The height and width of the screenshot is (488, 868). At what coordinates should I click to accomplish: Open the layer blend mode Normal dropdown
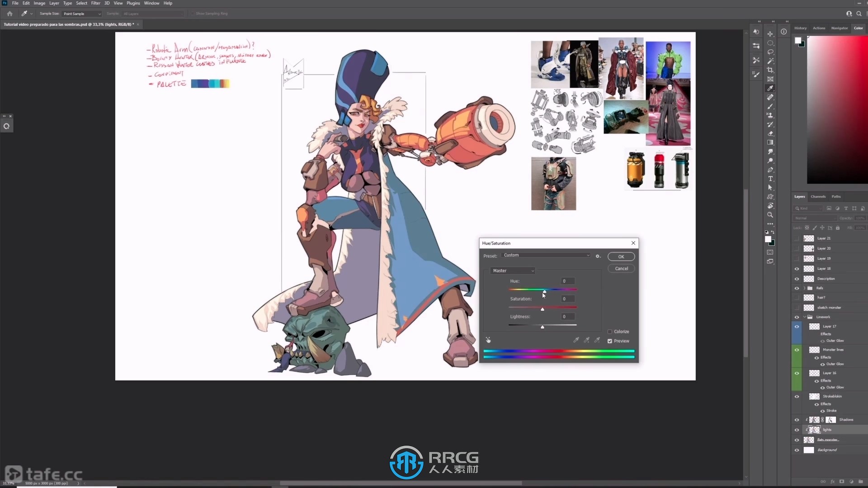pyautogui.click(x=815, y=218)
